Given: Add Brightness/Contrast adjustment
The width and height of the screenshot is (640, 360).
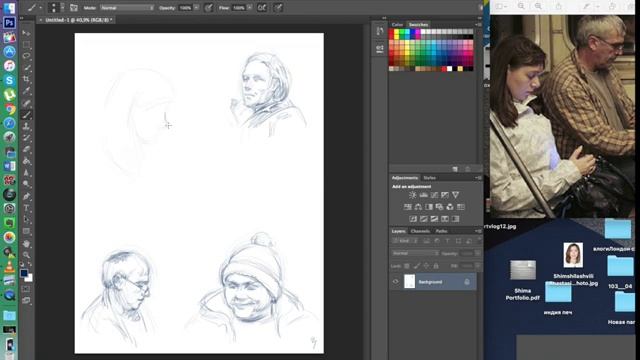Looking at the screenshot, I should [x=413, y=195].
